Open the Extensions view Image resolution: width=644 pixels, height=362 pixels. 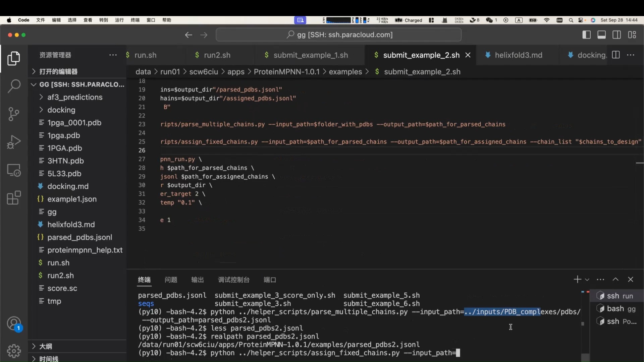pos(14,198)
